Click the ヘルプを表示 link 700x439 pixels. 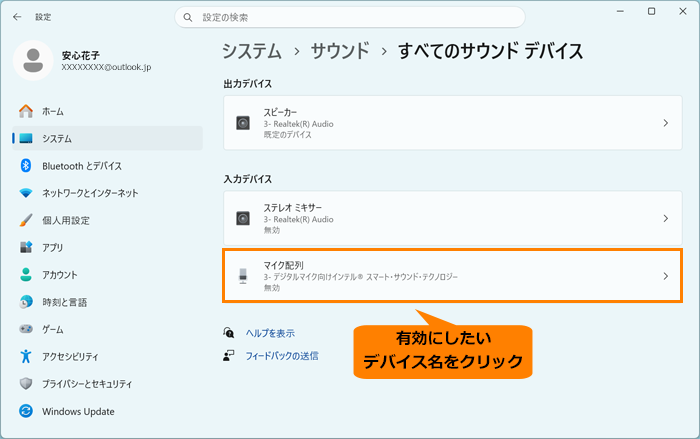[x=270, y=333]
